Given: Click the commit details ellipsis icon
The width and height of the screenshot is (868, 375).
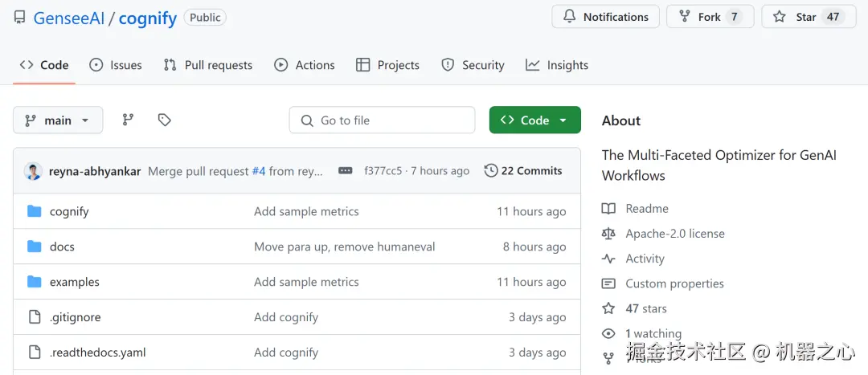Looking at the screenshot, I should 346,171.
